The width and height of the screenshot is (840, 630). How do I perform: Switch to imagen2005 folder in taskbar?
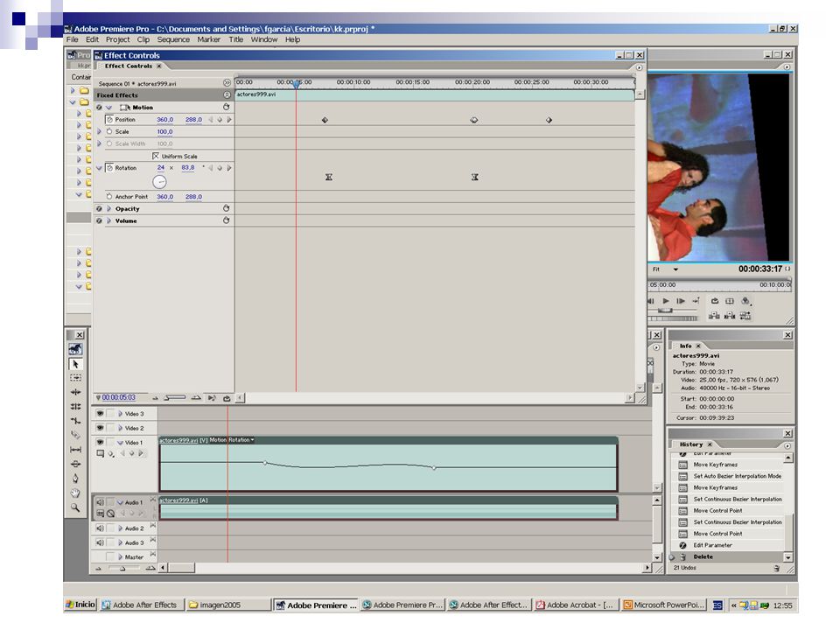click(x=228, y=605)
